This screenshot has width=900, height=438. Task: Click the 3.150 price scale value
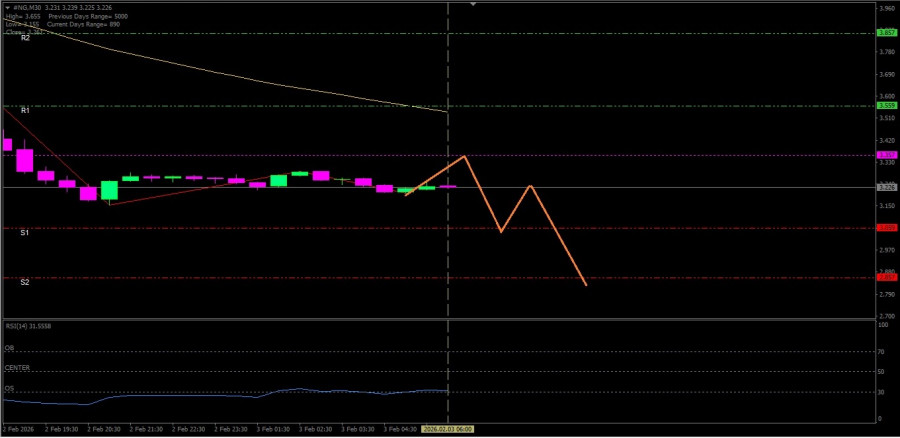pos(887,206)
